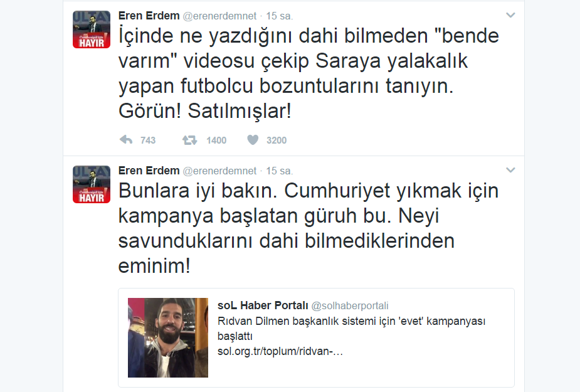Open Eren Erdem avatar on second tweet
This screenshot has height=392, width=580.
[x=92, y=184]
